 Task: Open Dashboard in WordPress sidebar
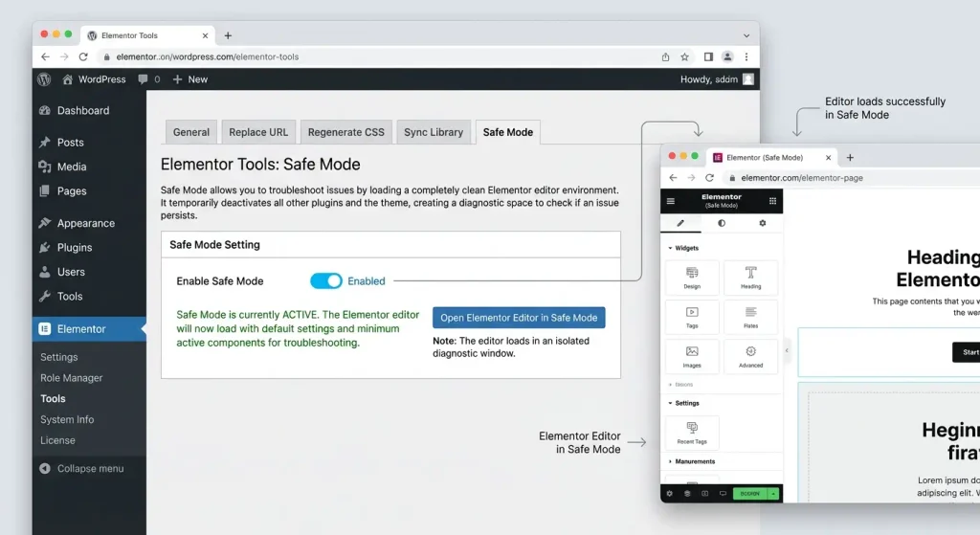coord(82,111)
